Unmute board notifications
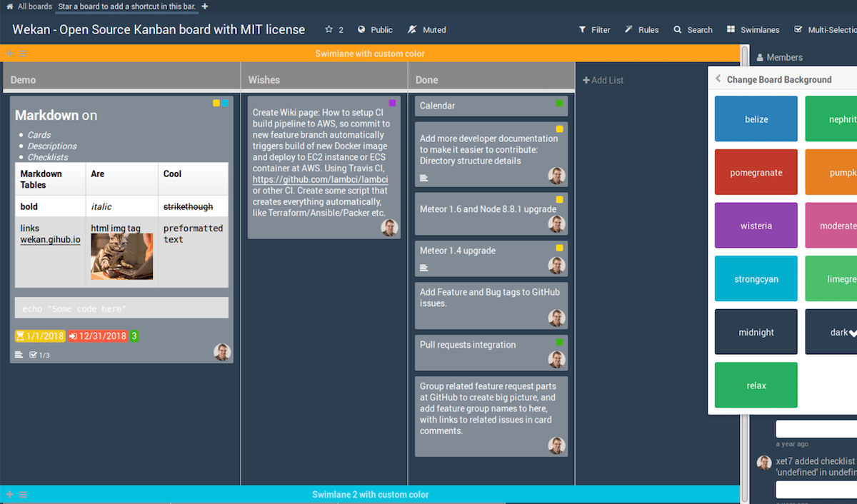 pyautogui.click(x=426, y=29)
